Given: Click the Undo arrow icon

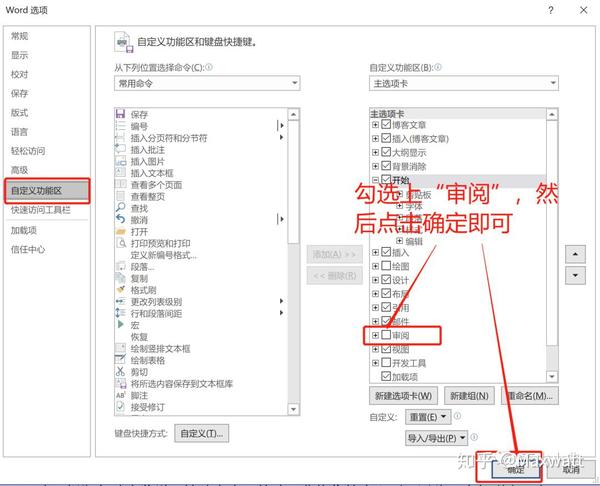Looking at the screenshot, I should tap(121, 220).
